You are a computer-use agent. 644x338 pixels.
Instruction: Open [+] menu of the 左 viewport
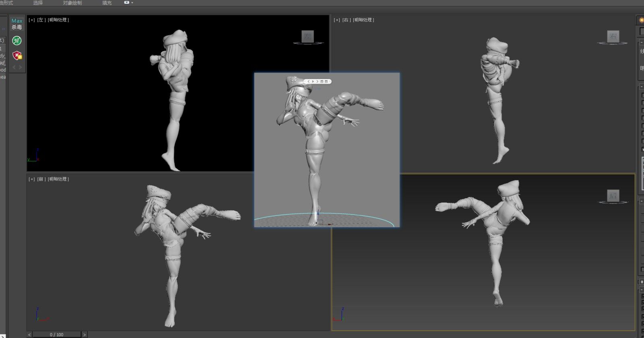click(x=32, y=20)
